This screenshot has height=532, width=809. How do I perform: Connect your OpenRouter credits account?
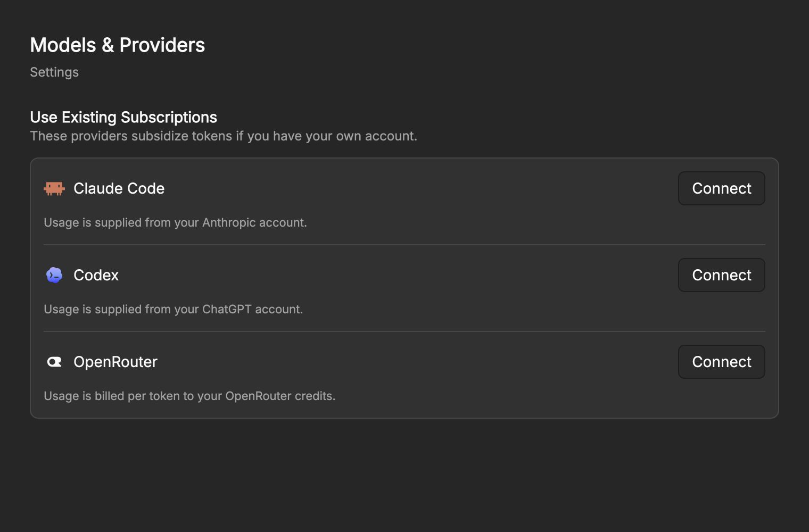point(721,362)
